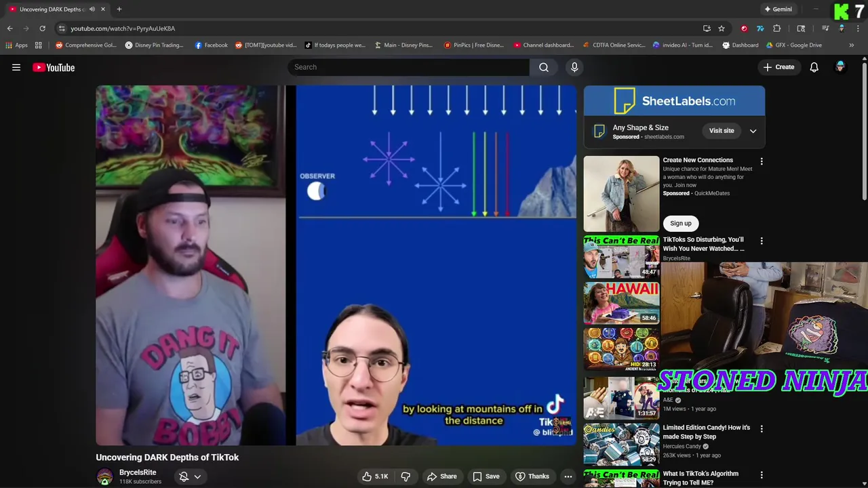Open options for TikToks So Disturbing video

click(x=762, y=241)
